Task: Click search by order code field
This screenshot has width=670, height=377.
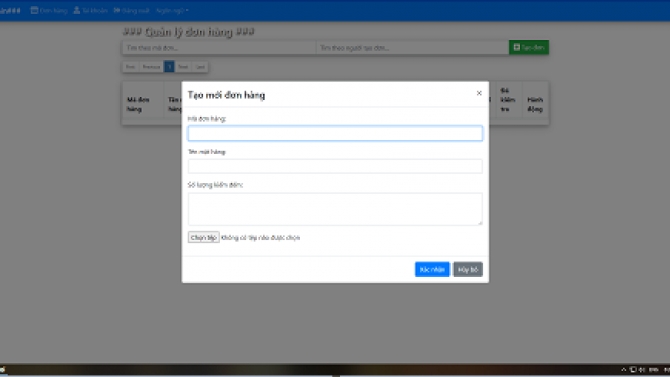Action: click(x=219, y=47)
